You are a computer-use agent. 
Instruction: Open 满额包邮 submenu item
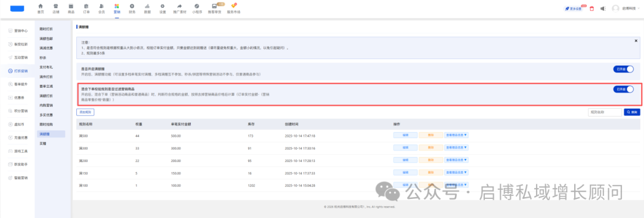(46, 39)
